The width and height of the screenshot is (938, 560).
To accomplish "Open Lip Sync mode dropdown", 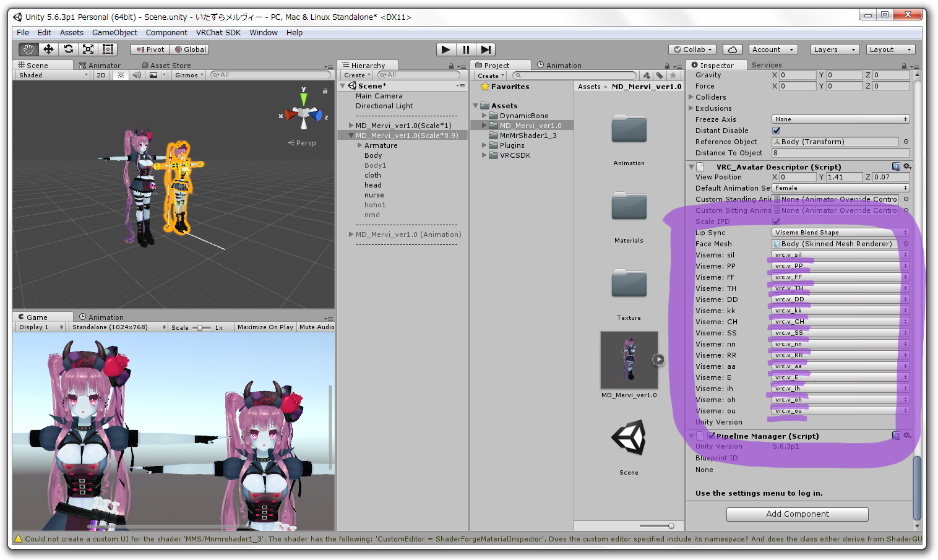I will pos(840,233).
